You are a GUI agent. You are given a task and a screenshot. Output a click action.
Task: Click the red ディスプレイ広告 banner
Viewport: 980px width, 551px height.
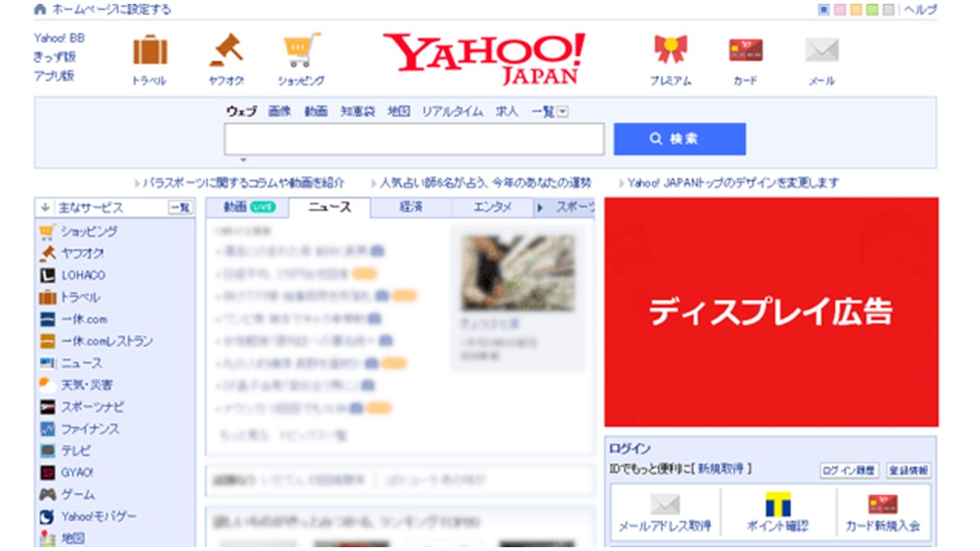click(x=771, y=312)
